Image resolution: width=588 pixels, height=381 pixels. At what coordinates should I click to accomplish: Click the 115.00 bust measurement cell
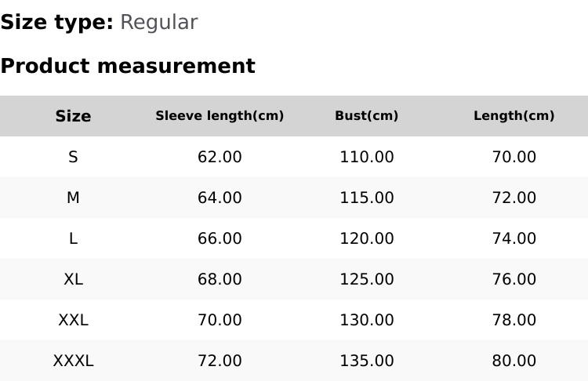pyautogui.click(x=366, y=198)
